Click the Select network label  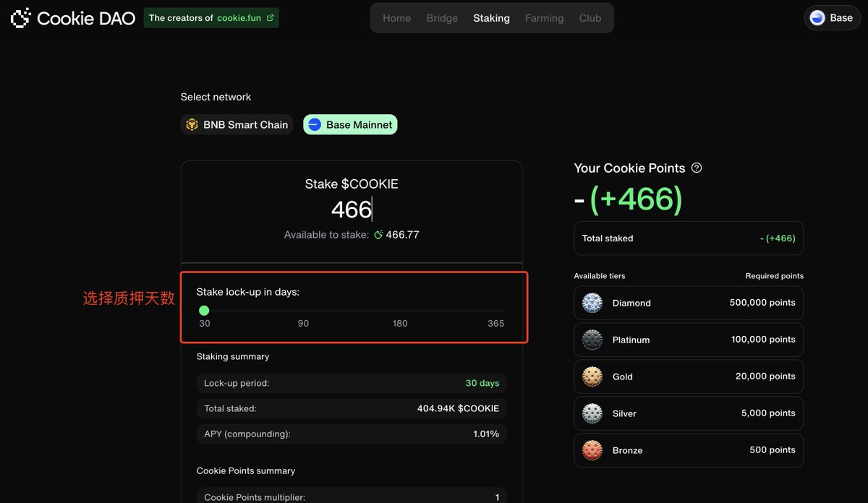(216, 97)
